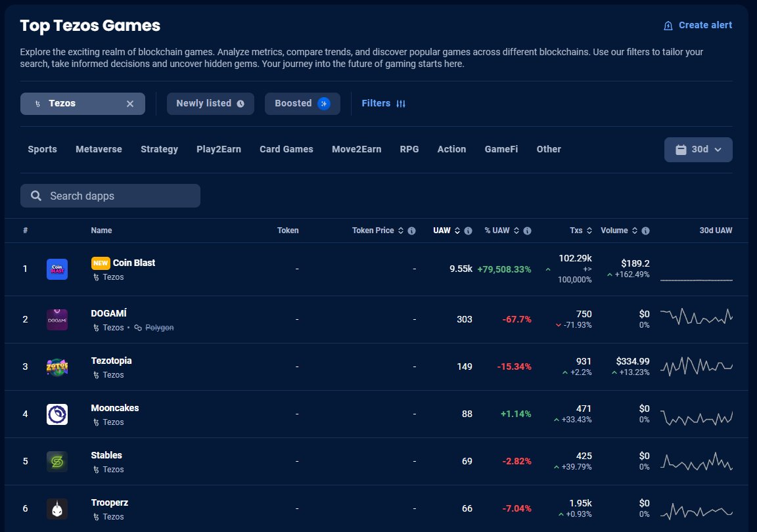This screenshot has width=757, height=532.
Task: Open Trooperz game logo
Action: (x=57, y=509)
